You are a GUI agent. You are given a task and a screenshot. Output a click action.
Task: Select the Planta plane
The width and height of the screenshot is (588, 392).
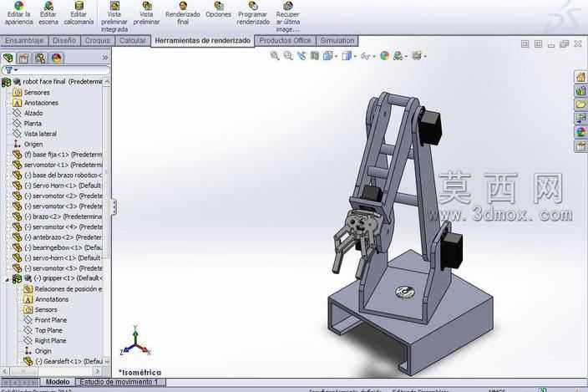click(28, 124)
